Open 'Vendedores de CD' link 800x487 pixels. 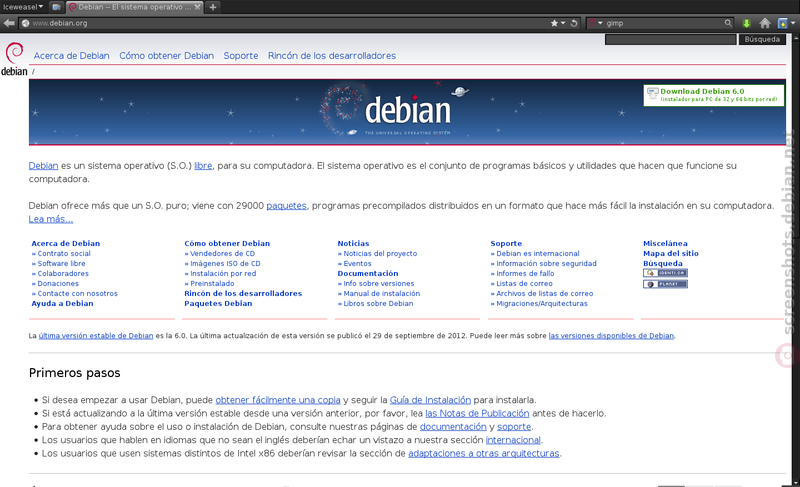222,253
